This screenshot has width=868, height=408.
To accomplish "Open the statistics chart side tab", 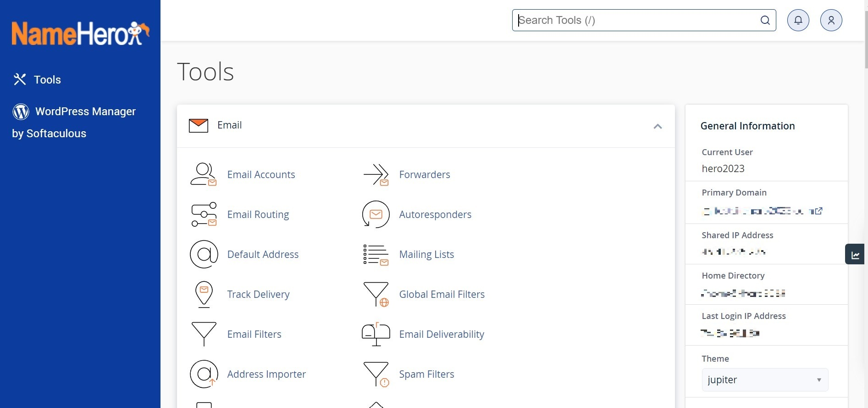I will coord(856,254).
